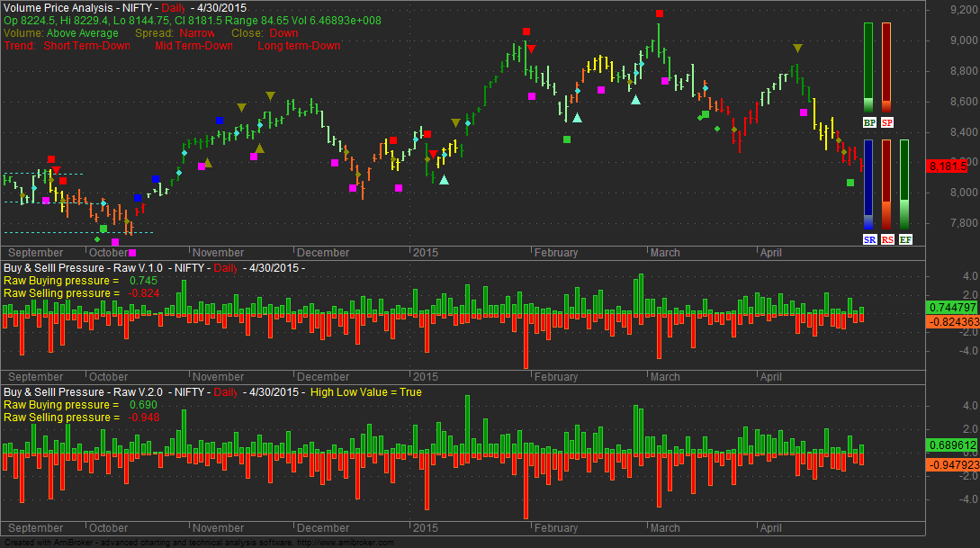Click the Op Hi Lo Cl price summary line

click(193, 21)
